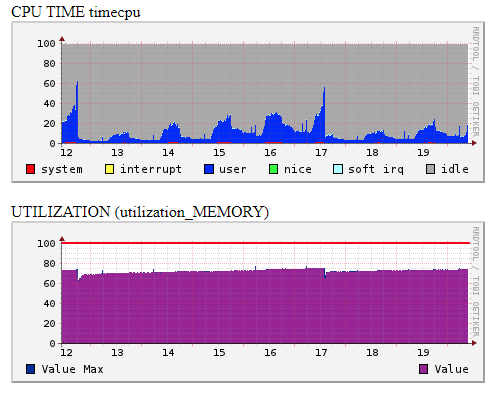This screenshot has width=493, height=396.
Task: Click the 'soft irq' legend label
Action: (376, 169)
